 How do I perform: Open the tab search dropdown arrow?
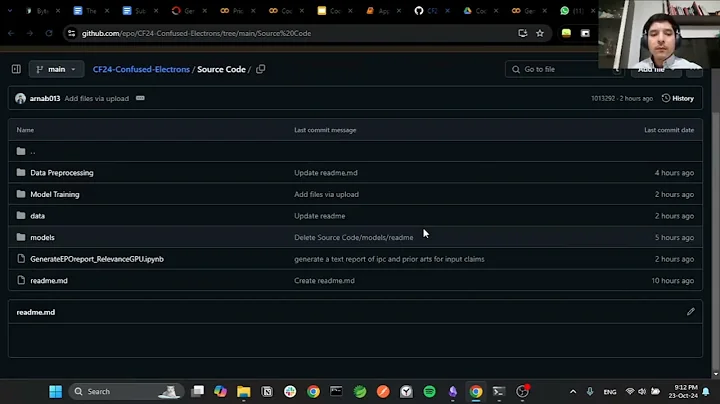(10, 11)
